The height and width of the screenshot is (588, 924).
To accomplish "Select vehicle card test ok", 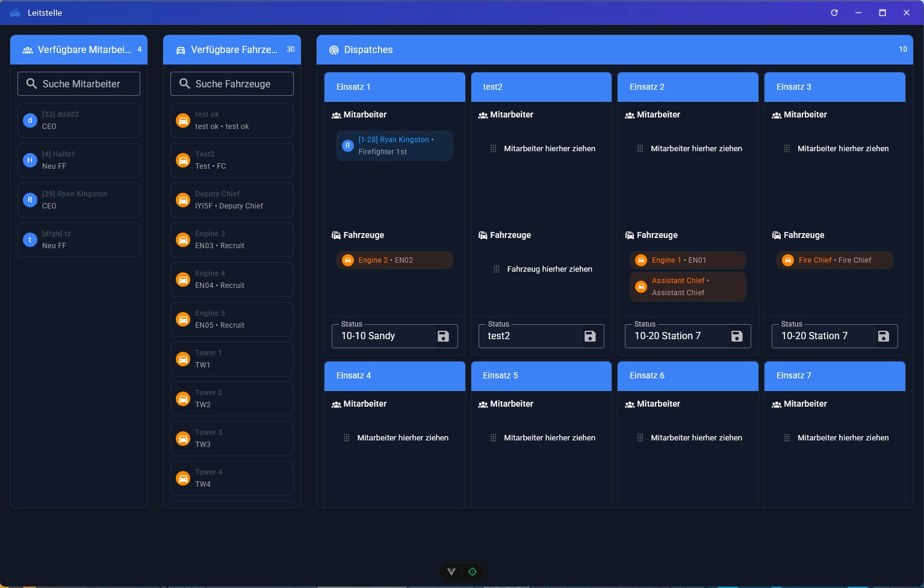I will click(232, 120).
